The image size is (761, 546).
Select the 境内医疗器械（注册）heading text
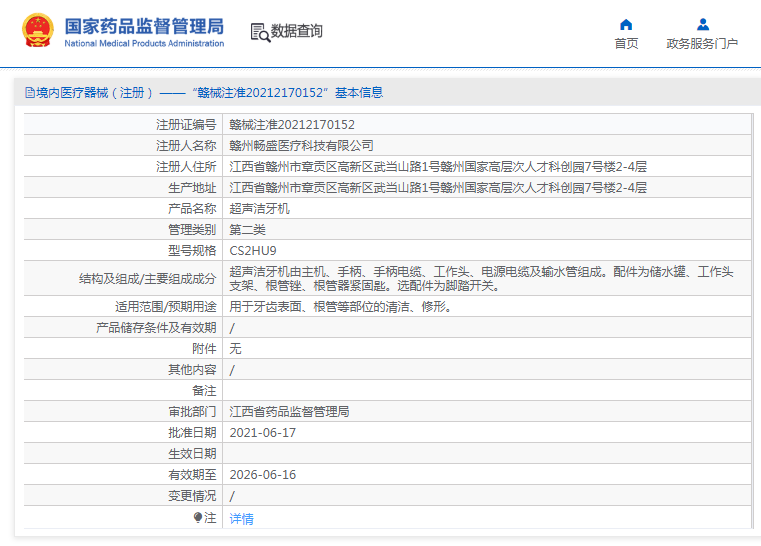click(95, 93)
